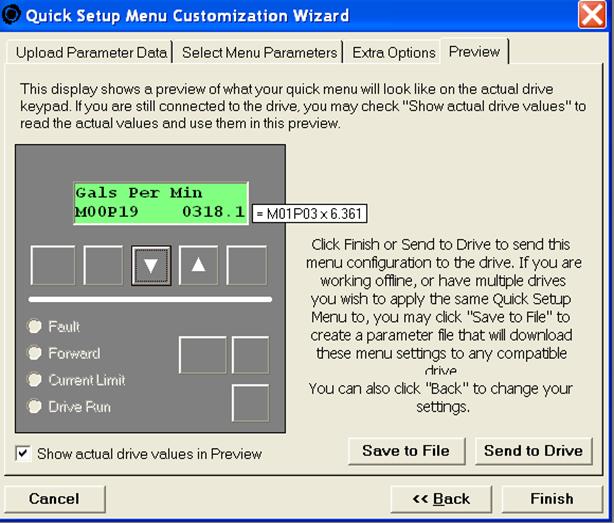
Task: Click the Drive Run indicator light
Action: point(35,407)
